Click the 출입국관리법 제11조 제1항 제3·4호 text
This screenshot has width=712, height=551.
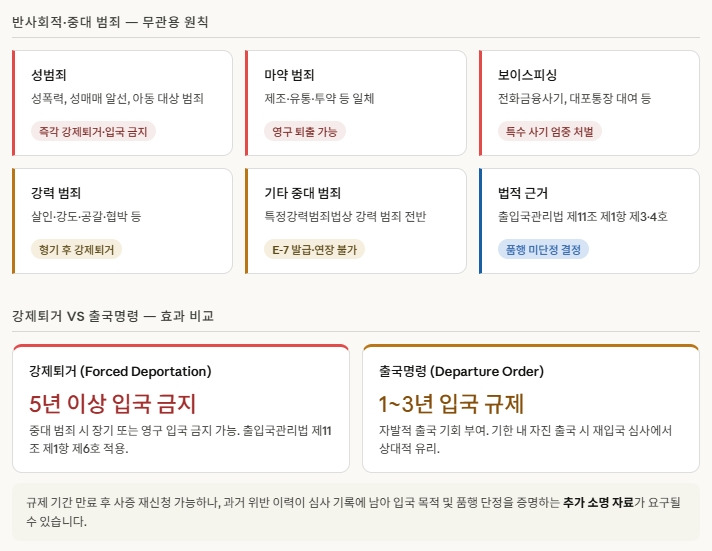pyautogui.click(x=583, y=216)
